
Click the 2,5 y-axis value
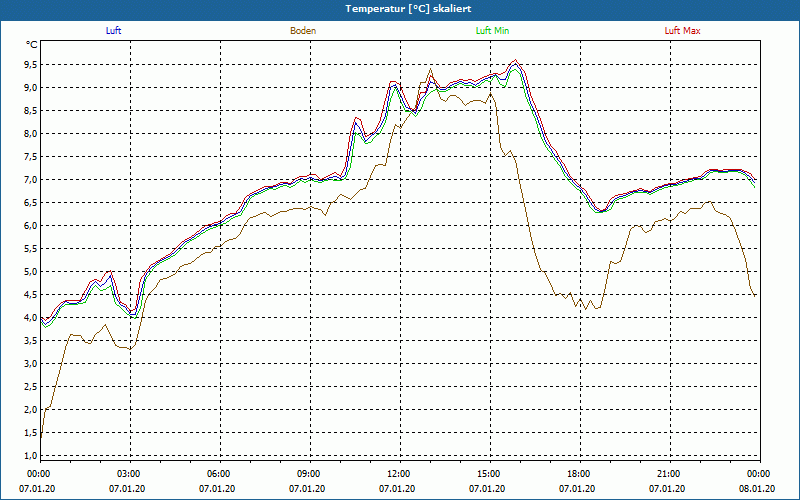31,386
